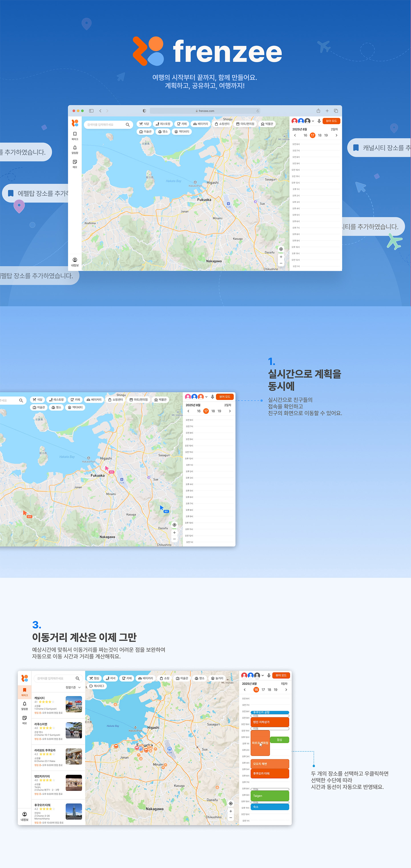Open 북마크 in the top browser window sidebar
Image resolution: width=411 pixels, height=868 pixels.
tap(75, 136)
